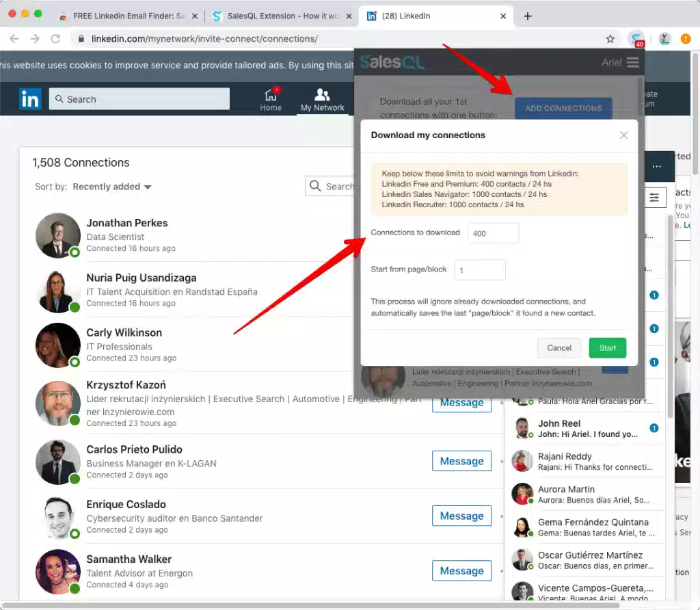The width and height of the screenshot is (700, 610).
Task: Close the FREE Linkedin Email Finder tab
Action: point(195,16)
